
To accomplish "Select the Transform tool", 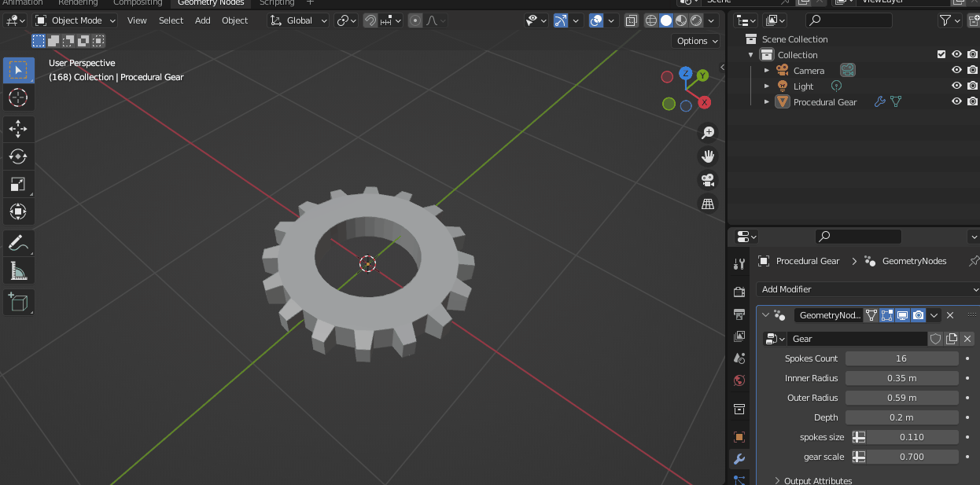I will (x=18, y=211).
